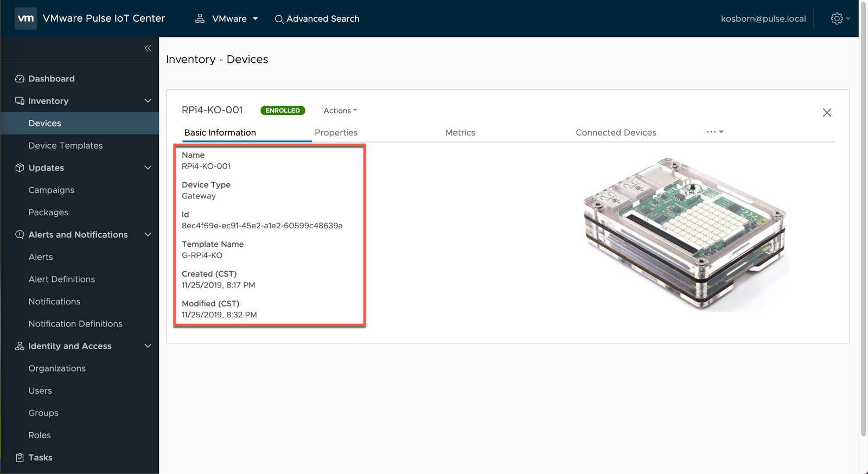Click the device Id value 8ec4f69e-ec91-45e2-a1e2-60599c48639a
868x474 pixels.
[262, 226]
